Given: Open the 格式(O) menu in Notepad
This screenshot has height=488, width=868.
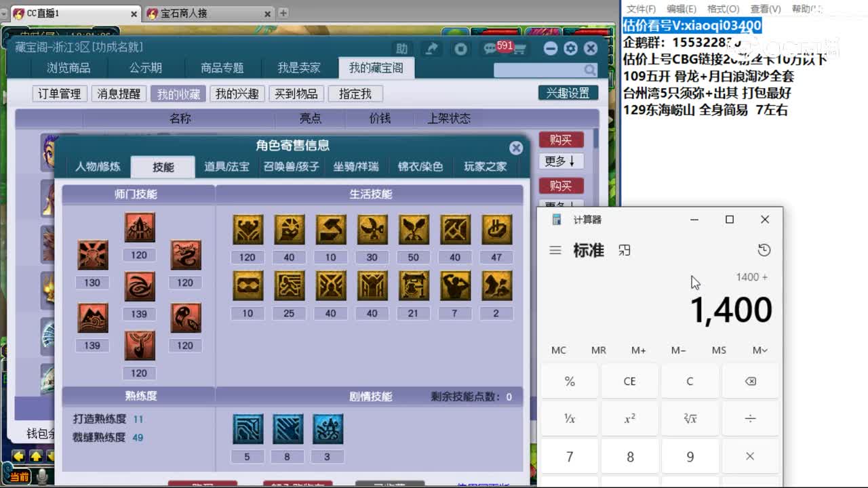Looking at the screenshot, I should [x=723, y=9].
